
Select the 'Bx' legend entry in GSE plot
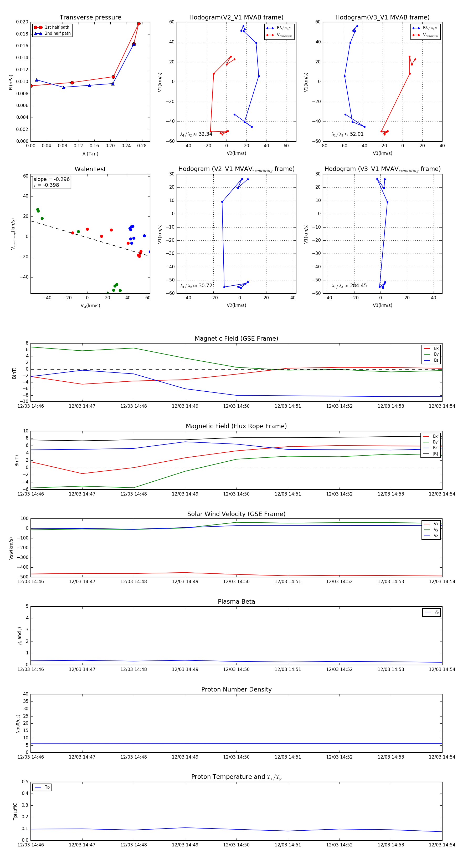[x=431, y=349]
